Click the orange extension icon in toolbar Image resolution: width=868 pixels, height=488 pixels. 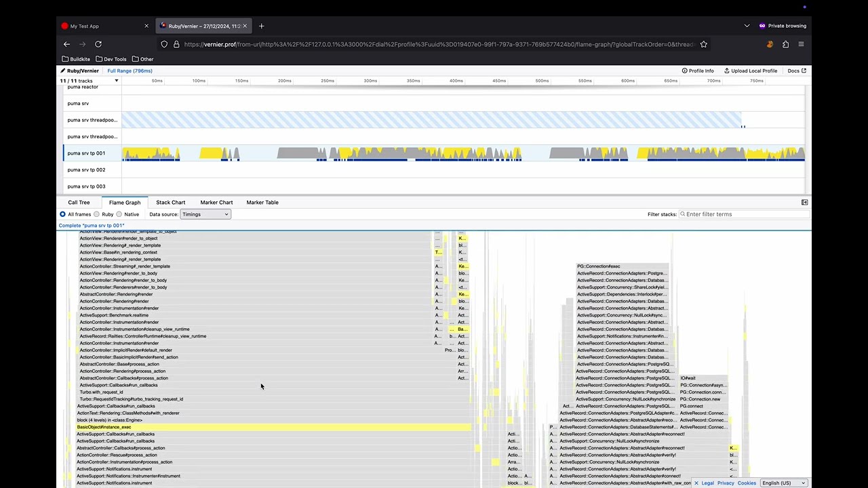coord(770,44)
